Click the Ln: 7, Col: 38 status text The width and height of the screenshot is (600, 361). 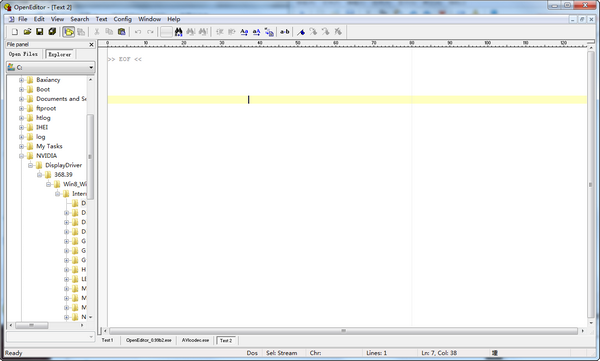click(439, 353)
